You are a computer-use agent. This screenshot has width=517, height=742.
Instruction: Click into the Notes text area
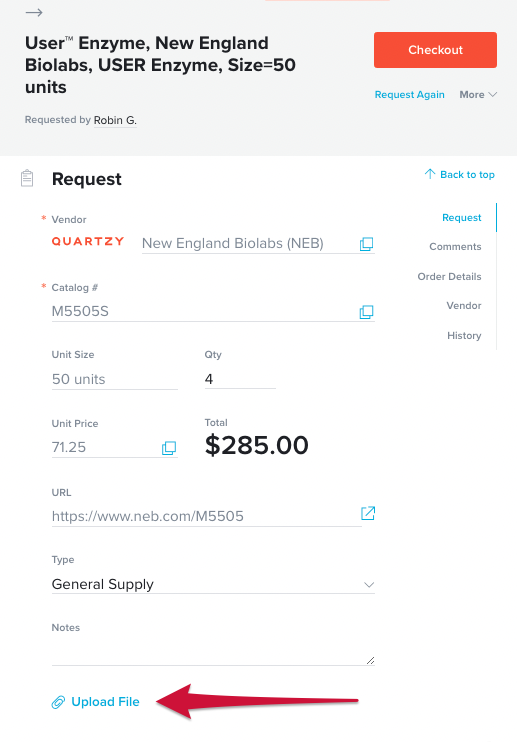(213, 653)
